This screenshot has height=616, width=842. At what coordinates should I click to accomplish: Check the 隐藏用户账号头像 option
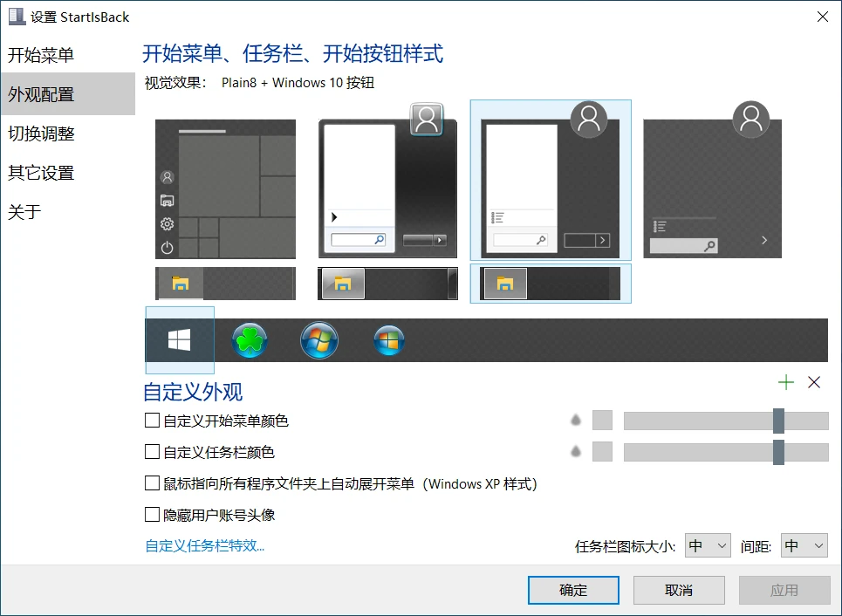point(152,515)
